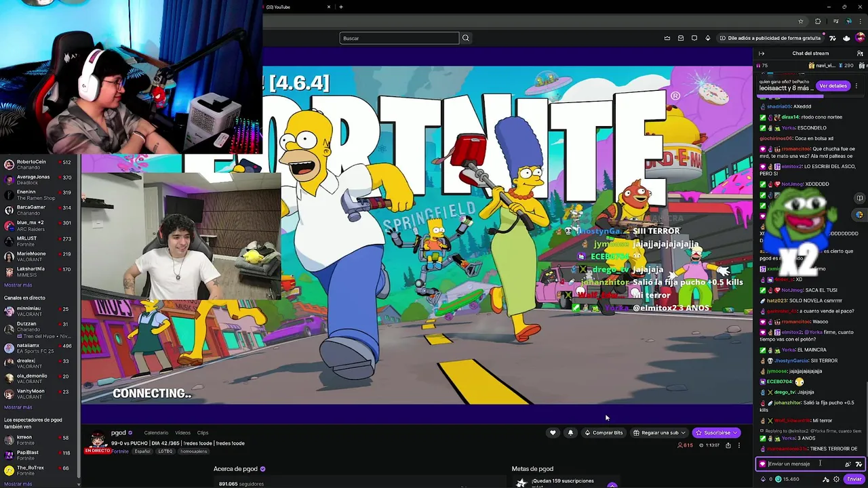Open kirreon recommended channel
This screenshot has width=868, height=488.
tap(39, 440)
